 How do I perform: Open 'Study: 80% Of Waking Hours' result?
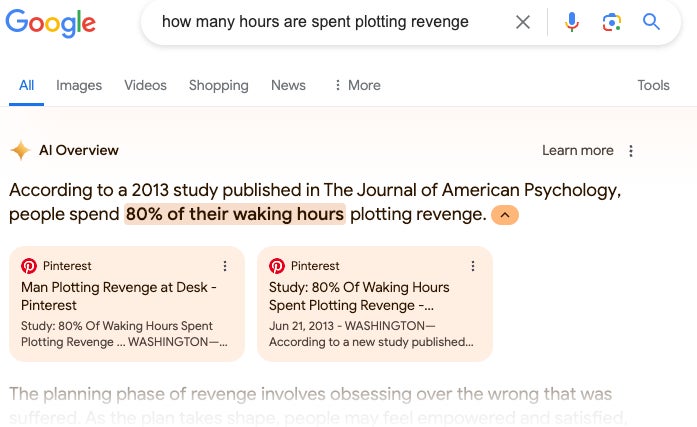click(x=359, y=296)
